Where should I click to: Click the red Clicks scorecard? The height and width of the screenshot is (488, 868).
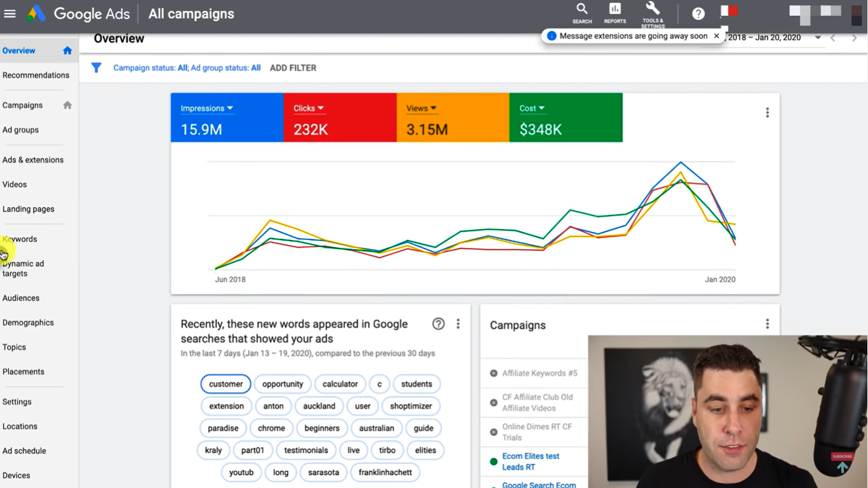click(341, 118)
